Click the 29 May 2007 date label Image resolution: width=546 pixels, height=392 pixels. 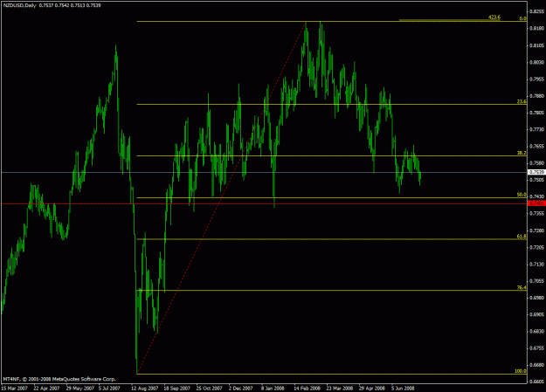pyautogui.click(x=80, y=389)
